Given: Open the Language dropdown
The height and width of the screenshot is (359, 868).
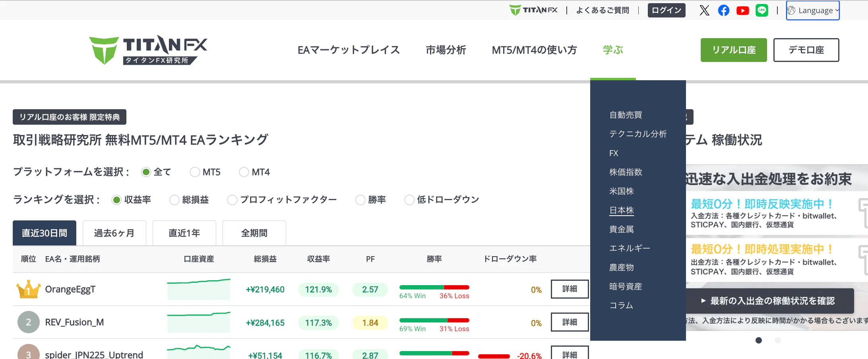Looking at the screenshot, I should [812, 10].
